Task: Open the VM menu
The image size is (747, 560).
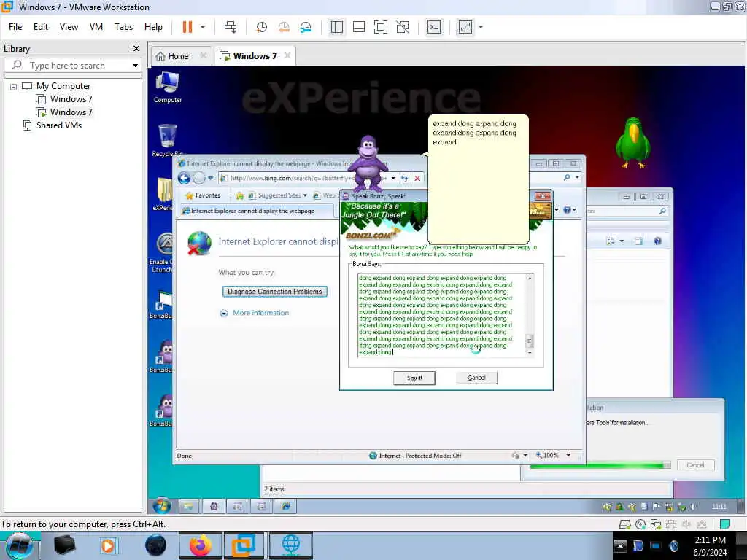Action: (x=96, y=27)
